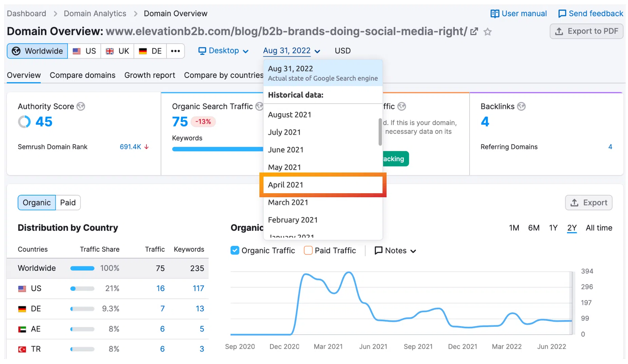The image size is (628, 364).
Task: Open AE keywords value 5
Action: point(202,329)
